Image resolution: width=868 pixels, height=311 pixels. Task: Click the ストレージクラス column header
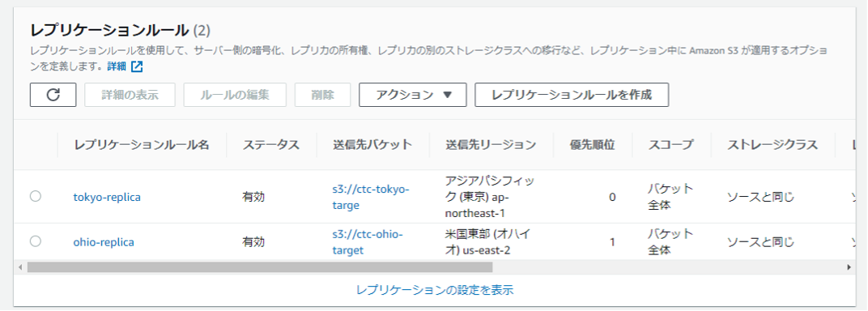coord(772,145)
